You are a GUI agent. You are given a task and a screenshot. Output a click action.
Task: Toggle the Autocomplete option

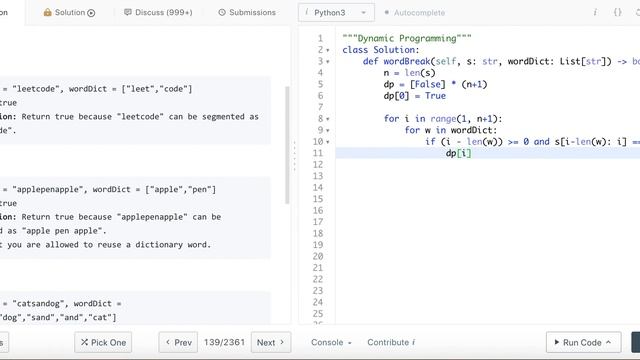click(x=415, y=13)
